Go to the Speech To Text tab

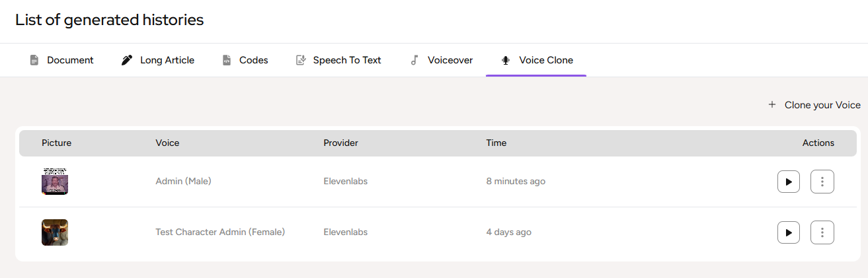tap(346, 60)
